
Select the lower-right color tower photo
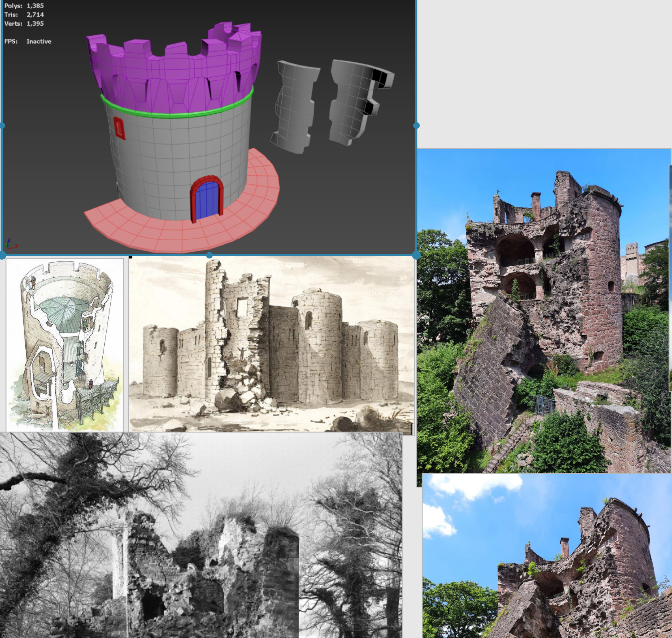pos(547,556)
